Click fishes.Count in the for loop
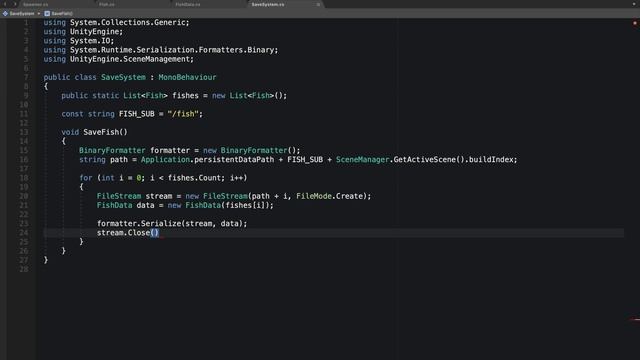 coord(194,178)
